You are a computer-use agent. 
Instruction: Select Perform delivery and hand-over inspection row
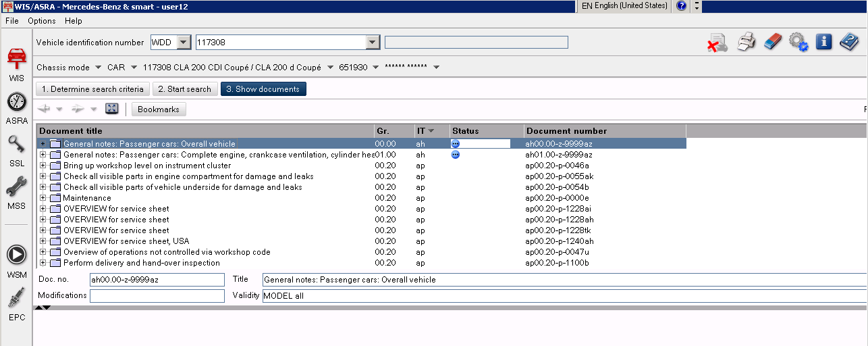pyautogui.click(x=361, y=263)
